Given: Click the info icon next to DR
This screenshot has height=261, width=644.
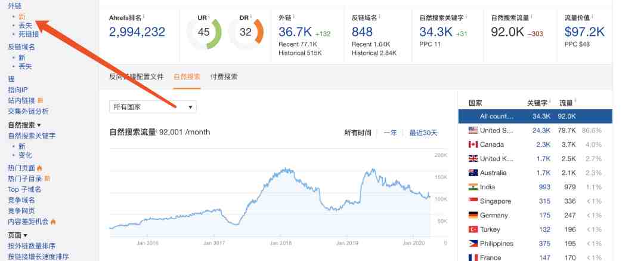Looking at the screenshot, I should [x=250, y=17].
